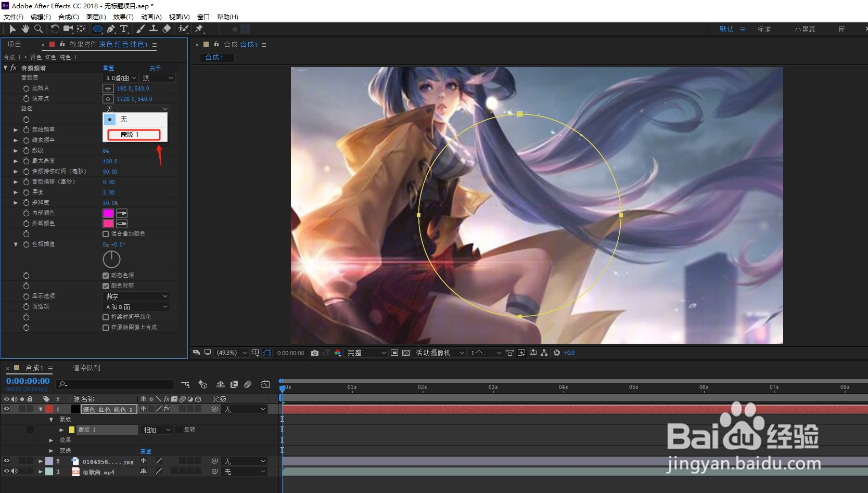This screenshot has width=868, height=493.
Task: Open the side options A and B dropdown
Action: point(136,307)
